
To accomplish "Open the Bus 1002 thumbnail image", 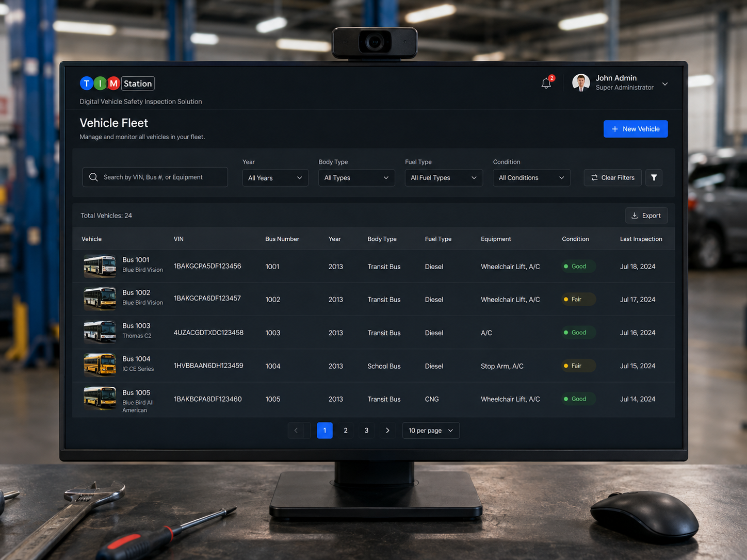I will 100,299.
